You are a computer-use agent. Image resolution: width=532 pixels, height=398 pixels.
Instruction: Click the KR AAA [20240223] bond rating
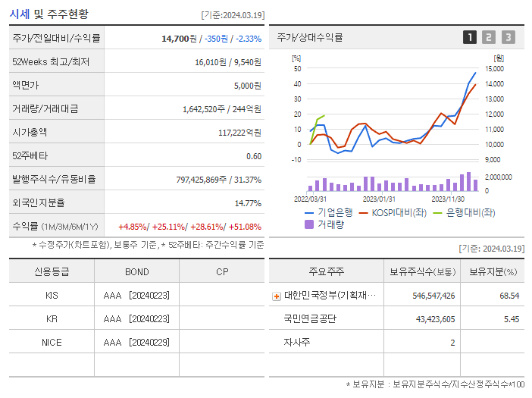tap(136, 319)
